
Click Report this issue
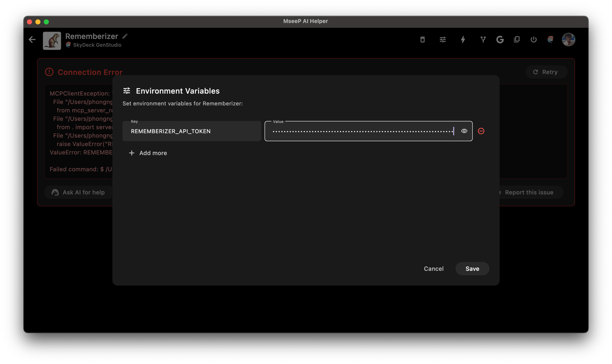529,192
